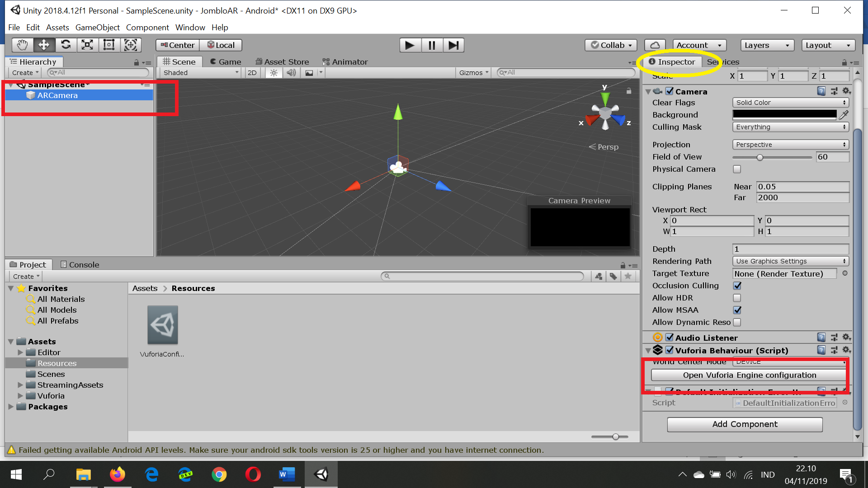The height and width of the screenshot is (488, 868).
Task: Select the Rotate tool
Action: pos(66,45)
